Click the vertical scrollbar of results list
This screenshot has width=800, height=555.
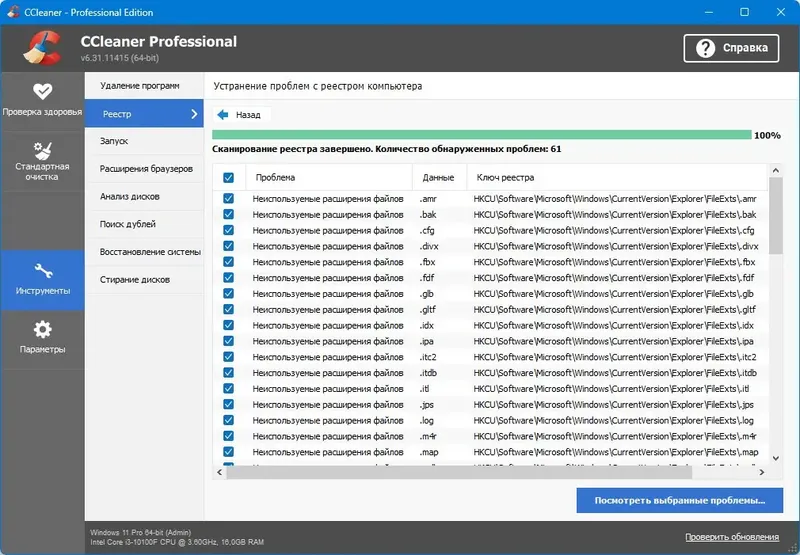pos(775,300)
